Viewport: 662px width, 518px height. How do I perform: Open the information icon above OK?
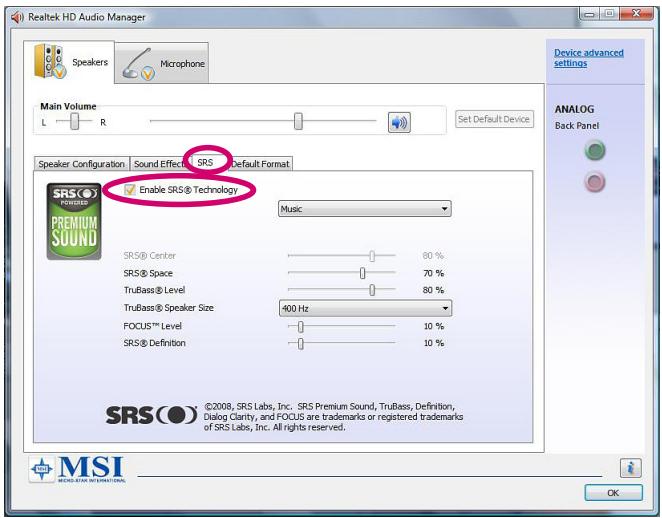click(x=630, y=468)
